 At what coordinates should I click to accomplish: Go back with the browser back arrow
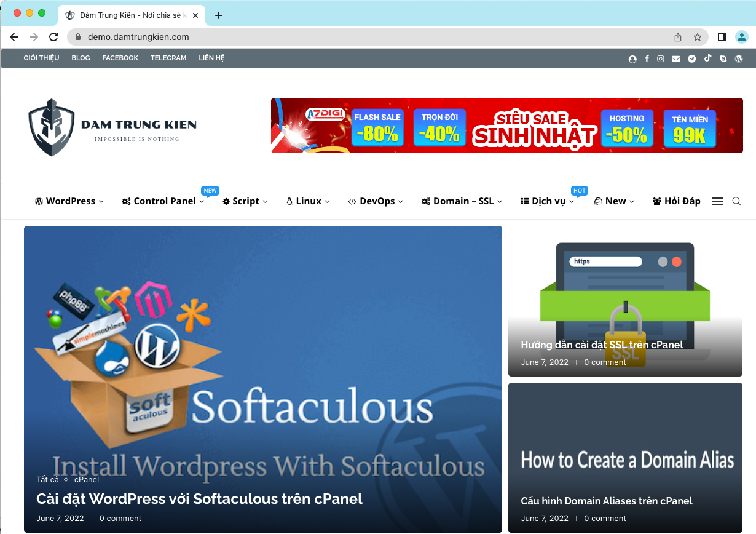(14, 37)
